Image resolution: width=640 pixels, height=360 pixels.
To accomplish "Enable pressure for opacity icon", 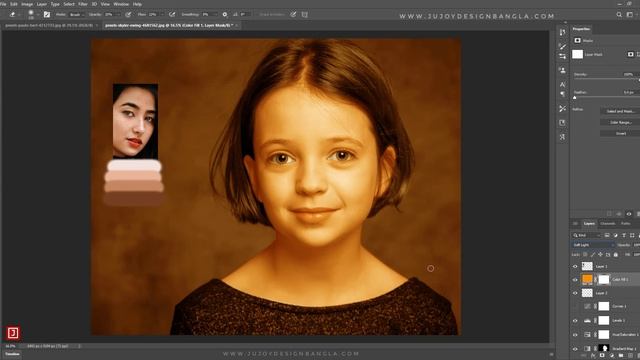I will tap(128, 14).
